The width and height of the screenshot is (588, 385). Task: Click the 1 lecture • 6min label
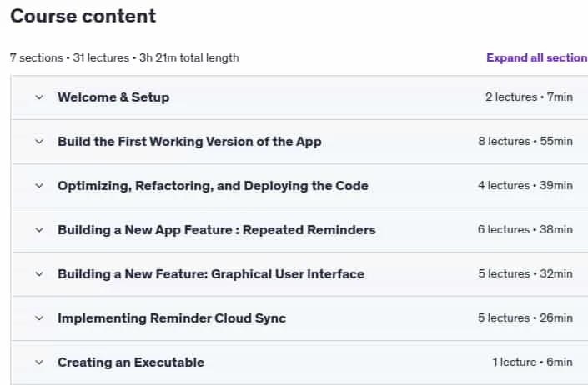click(x=532, y=362)
